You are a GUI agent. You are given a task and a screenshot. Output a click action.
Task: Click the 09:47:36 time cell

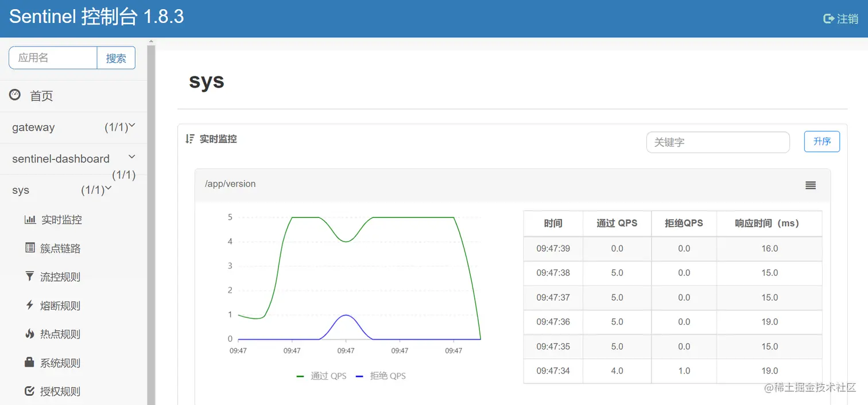[x=553, y=322]
